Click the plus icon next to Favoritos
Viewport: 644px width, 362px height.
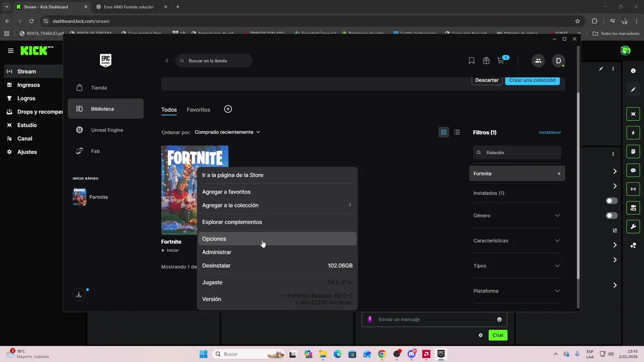tap(228, 109)
